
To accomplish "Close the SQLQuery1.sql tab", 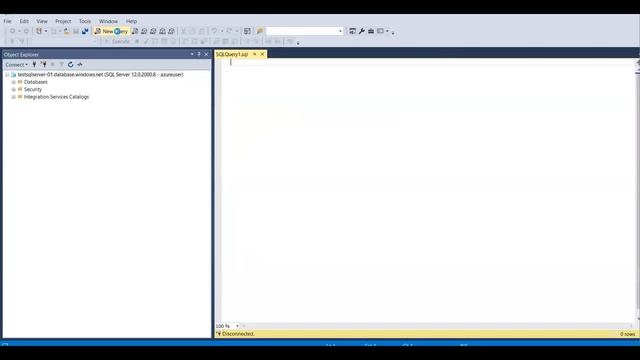I will (262, 54).
